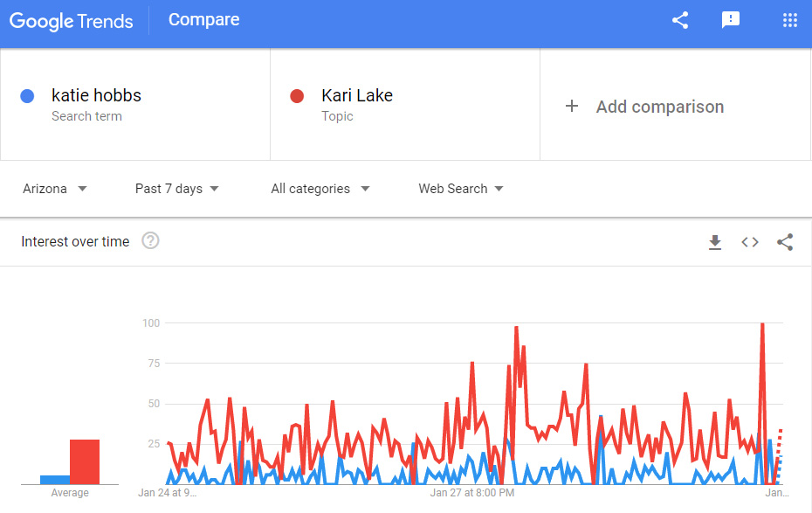Select the Compare page tab
Viewport: 812px width, 513px height.
point(204,20)
